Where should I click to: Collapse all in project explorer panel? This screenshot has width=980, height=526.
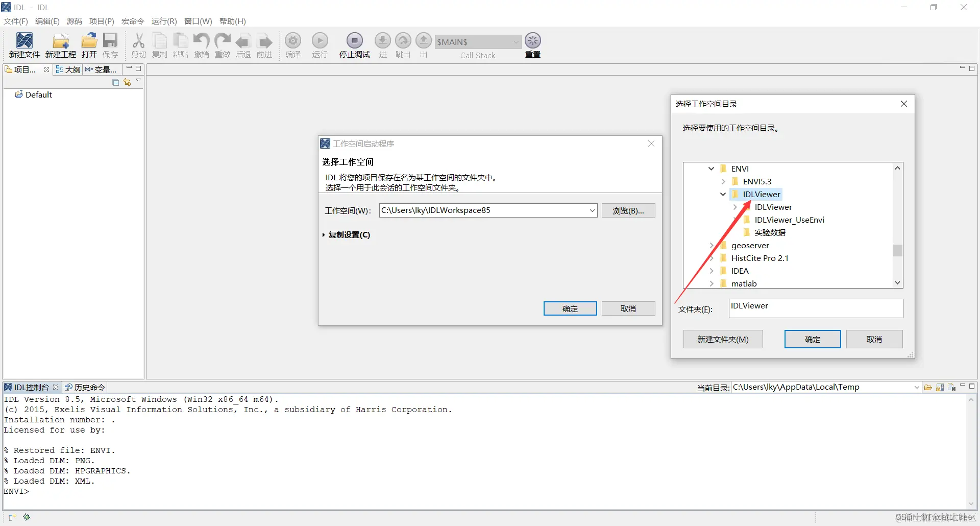[x=116, y=82]
